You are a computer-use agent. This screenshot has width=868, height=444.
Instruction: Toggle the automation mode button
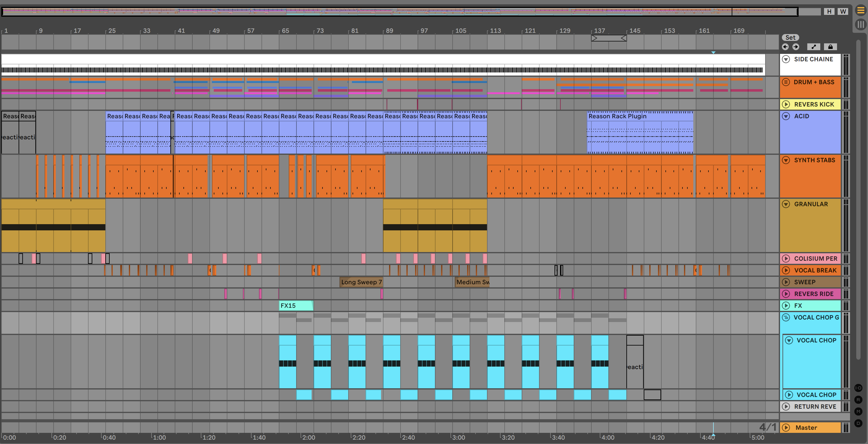[x=813, y=47]
